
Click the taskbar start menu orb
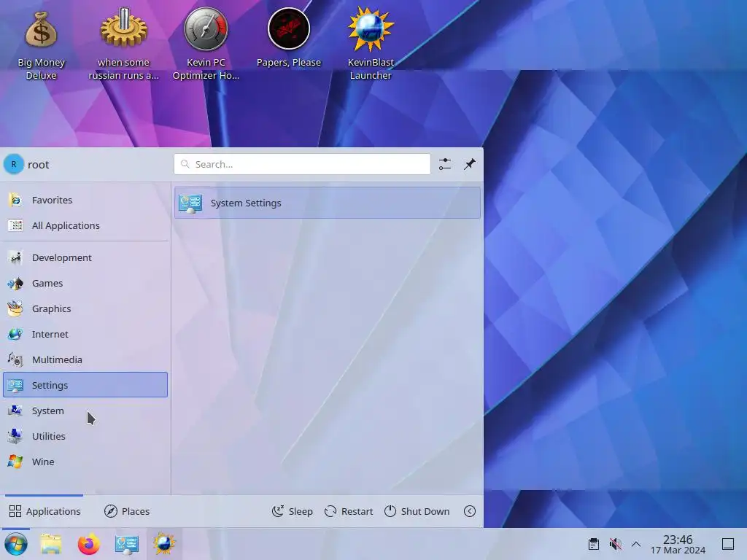[16, 544]
